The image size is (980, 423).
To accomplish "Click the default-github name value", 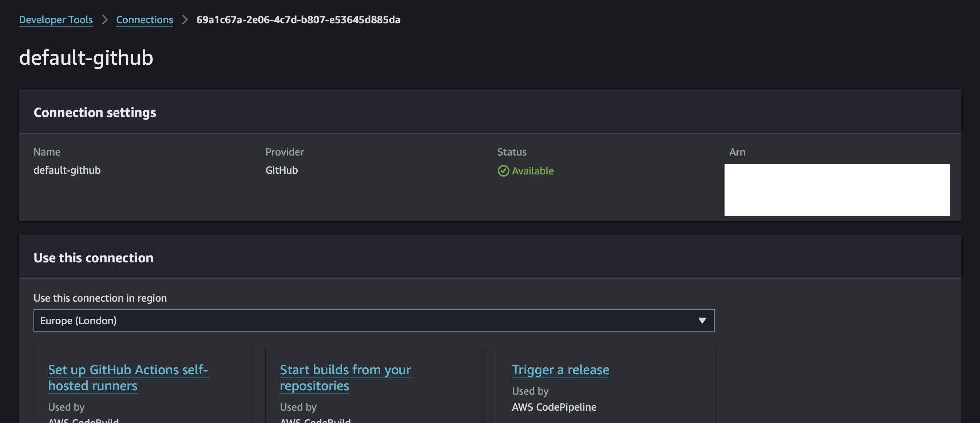I will pos(67,170).
